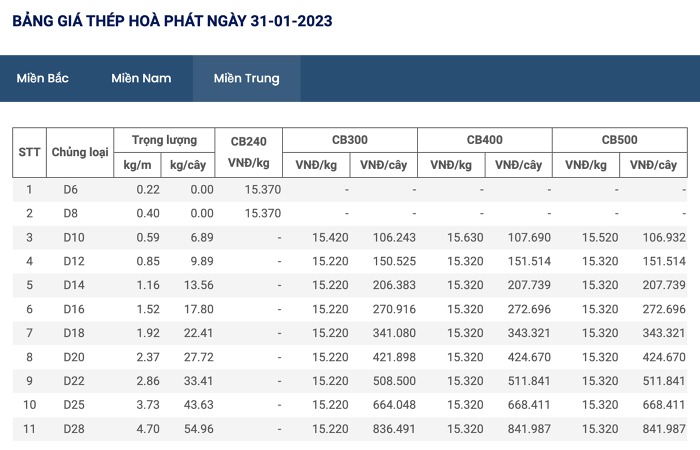Image resolution: width=700 pixels, height=450 pixels.
Task: Click the kg/m sub-header
Action: [138, 165]
